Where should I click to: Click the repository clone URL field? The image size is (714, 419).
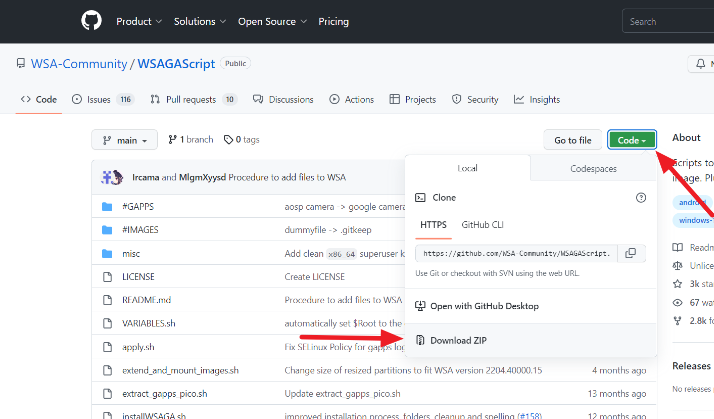(516, 253)
